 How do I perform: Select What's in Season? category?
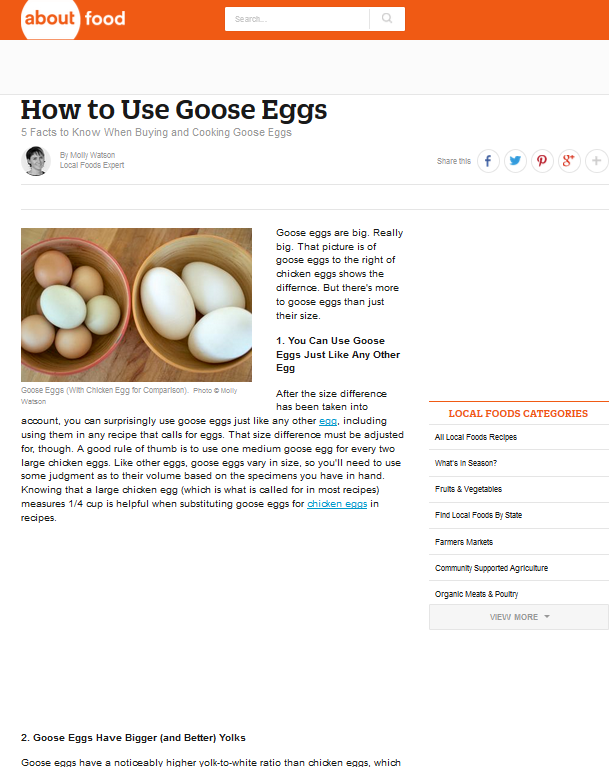[x=466, y=463]
